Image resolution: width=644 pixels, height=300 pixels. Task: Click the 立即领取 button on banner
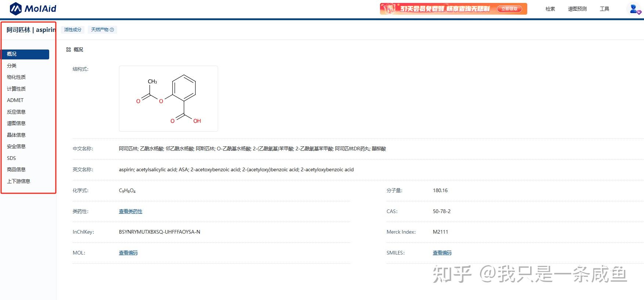[x=509, y=9]
